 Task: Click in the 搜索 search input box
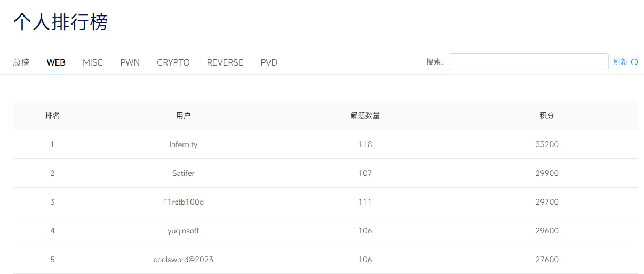[x=528, y=62]
